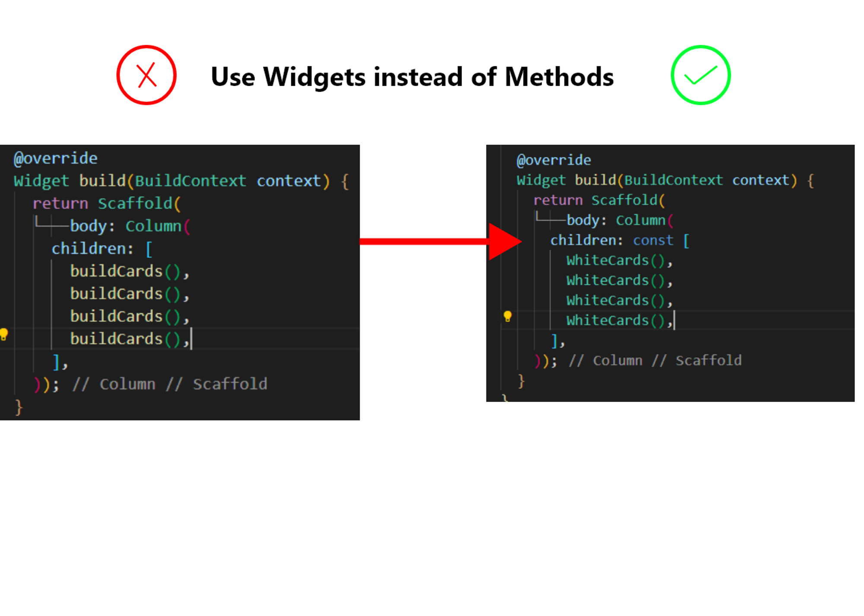Click the 'Use Widgets instead of Methods' heading
The image size is (864, 616).
[412, 77]
